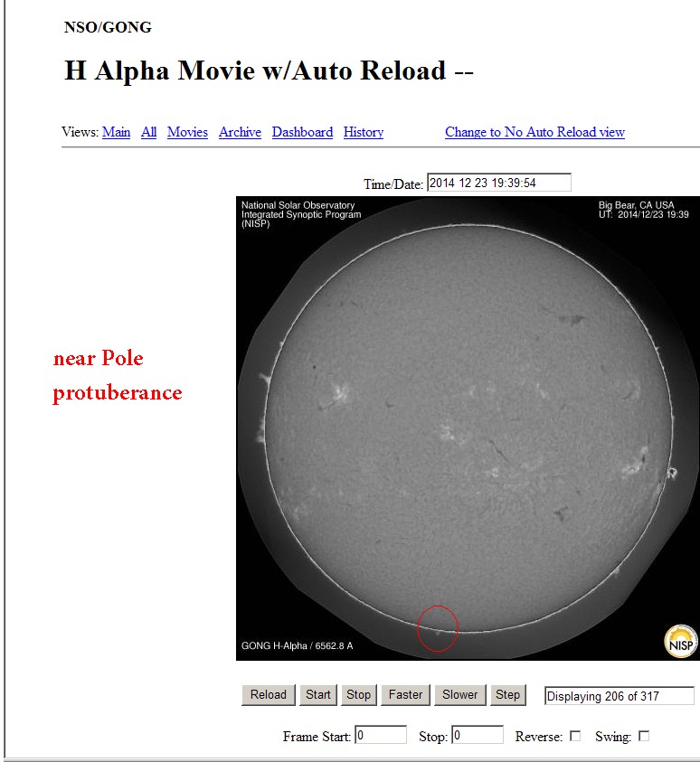Open the Archive link
Image resolution: width=700 pixels, height=762 pixels.
(240, 132)
